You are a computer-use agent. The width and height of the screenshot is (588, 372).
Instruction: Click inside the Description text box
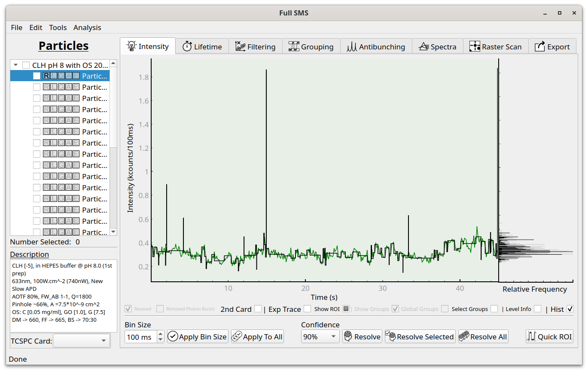(x=64, y=296)
